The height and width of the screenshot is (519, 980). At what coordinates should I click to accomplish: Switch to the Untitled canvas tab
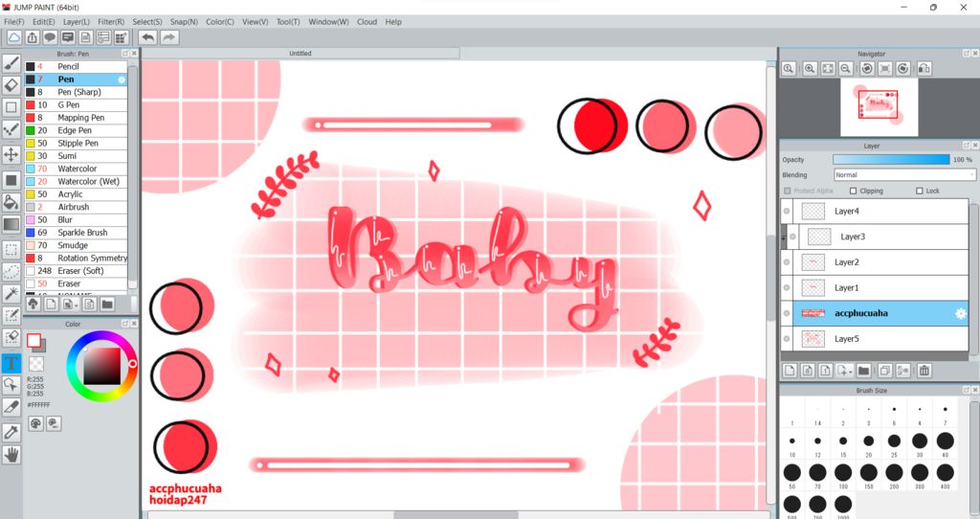(300, 54)
